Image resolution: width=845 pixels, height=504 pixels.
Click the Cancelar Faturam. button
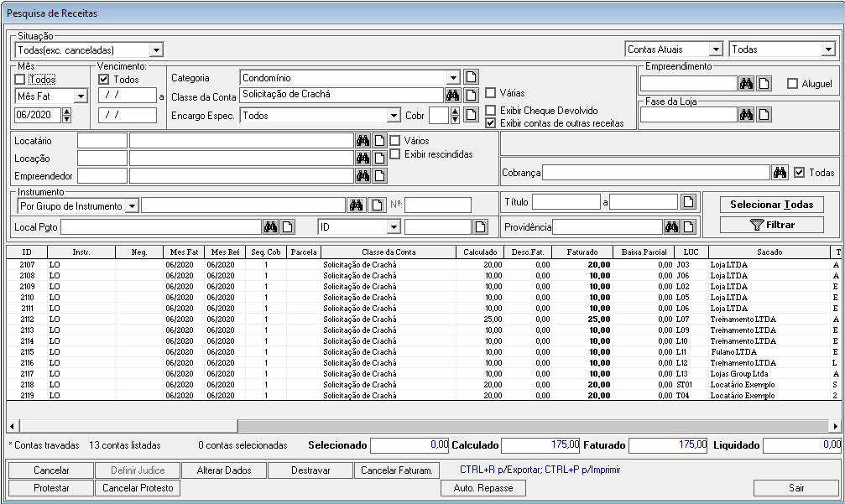(397, 470)
